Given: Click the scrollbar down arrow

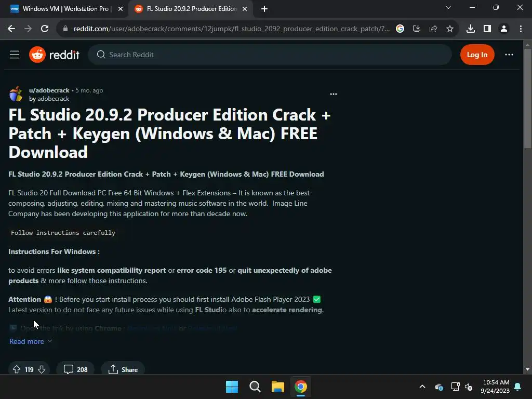Looking at the screenshot, I should point(527,369).
